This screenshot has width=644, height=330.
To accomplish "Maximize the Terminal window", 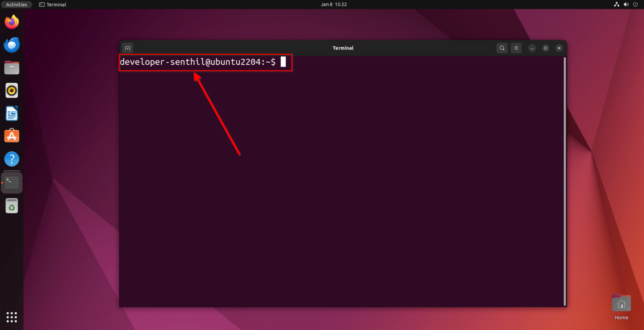I will pos(545,48).
